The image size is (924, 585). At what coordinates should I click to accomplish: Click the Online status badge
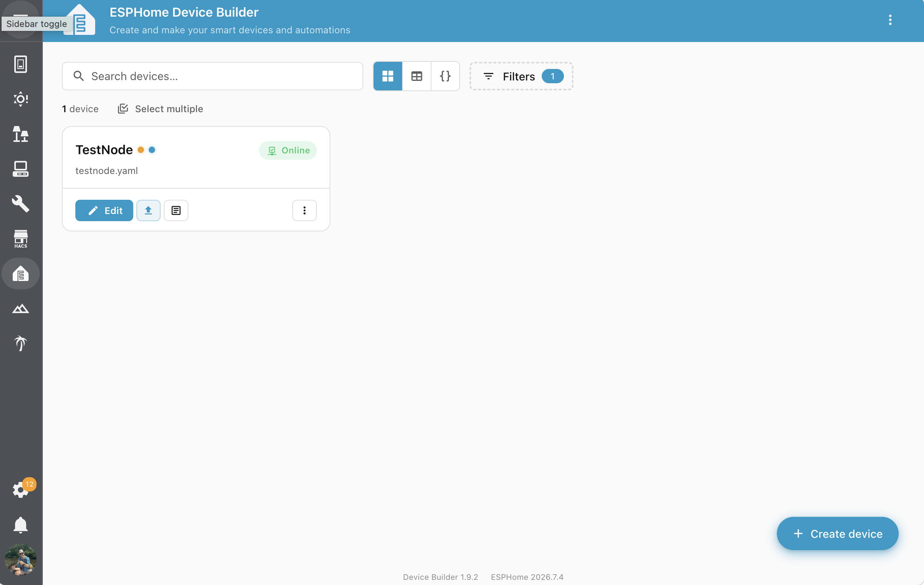288,151
